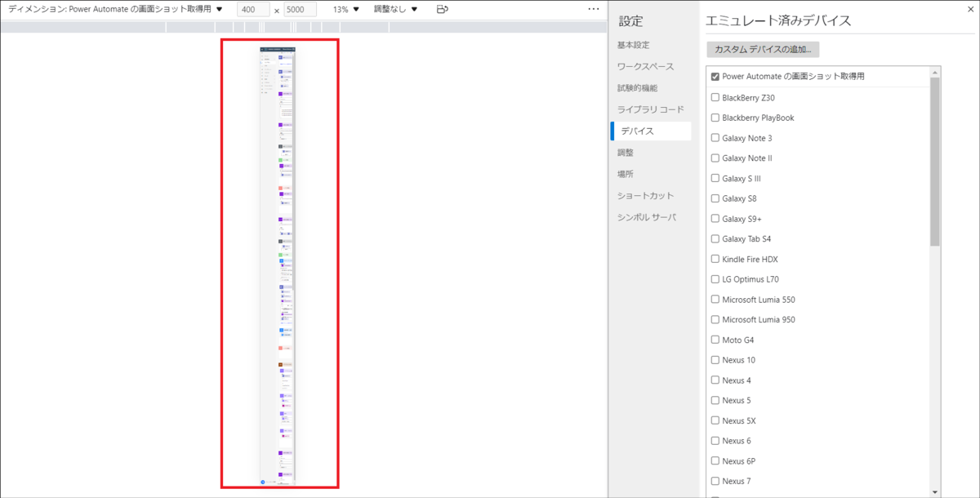This screenshot has height=498, width=980.
Task: Click the height field showing 5000
Action: 300,10
